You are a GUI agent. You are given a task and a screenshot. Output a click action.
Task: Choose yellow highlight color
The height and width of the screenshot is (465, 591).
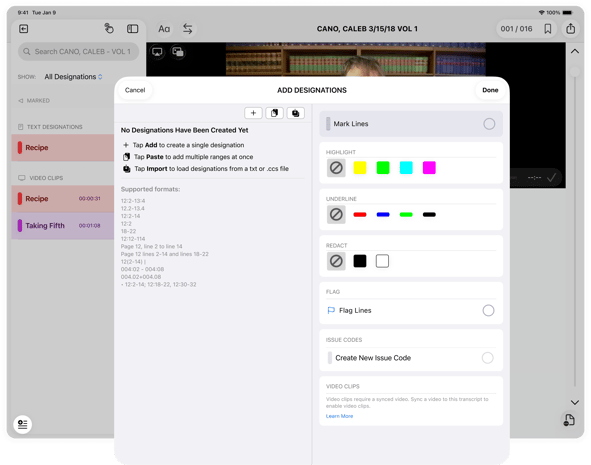(x=360, y=168)
